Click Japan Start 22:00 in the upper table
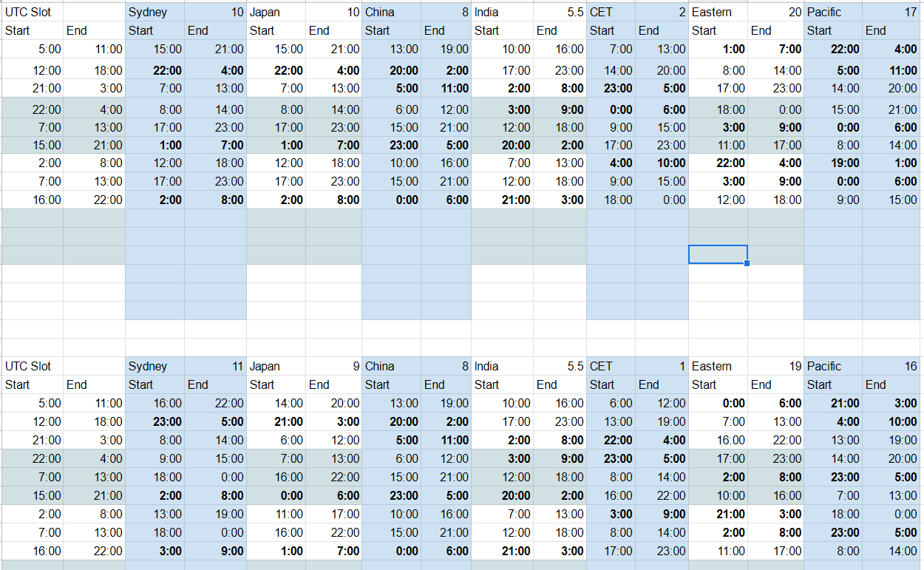The height and width of the screenshot is (570, 924). coord(276,70)
